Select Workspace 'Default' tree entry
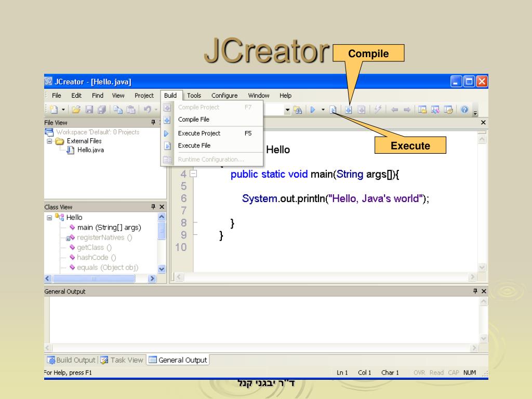 point(98,132)
